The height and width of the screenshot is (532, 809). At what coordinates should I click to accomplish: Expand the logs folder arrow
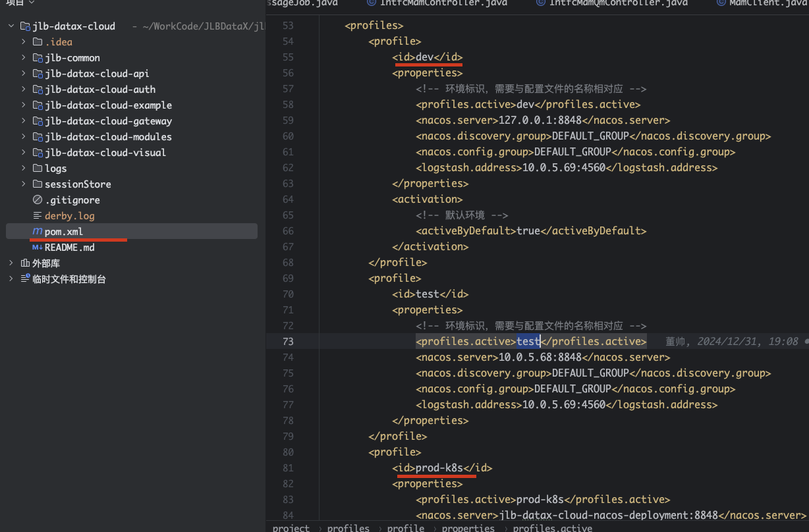(24, 169)
